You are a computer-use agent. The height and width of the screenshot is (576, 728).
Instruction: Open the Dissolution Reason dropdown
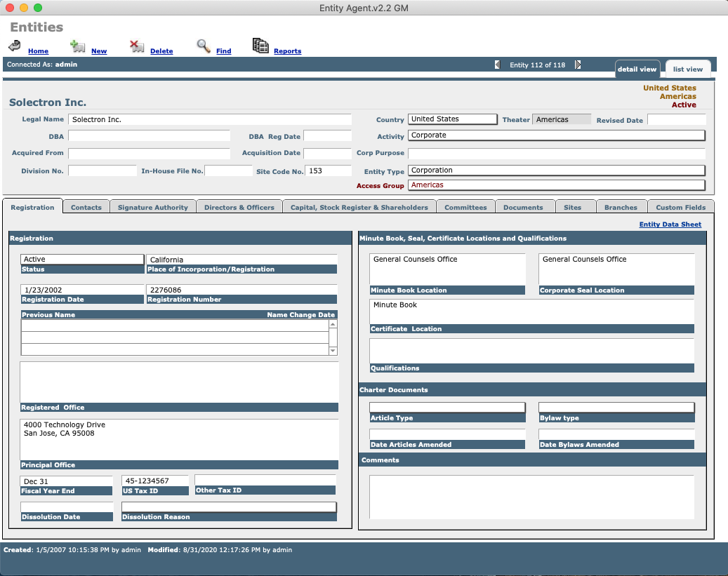(x=229, y=507)
